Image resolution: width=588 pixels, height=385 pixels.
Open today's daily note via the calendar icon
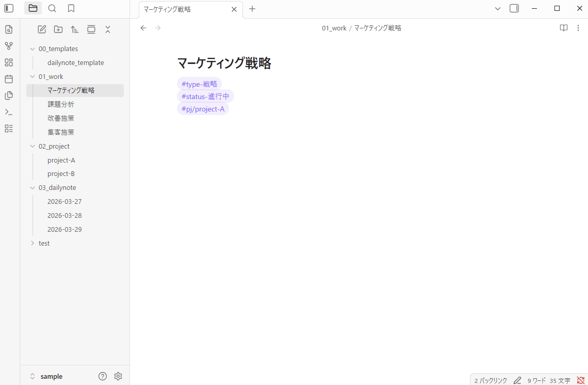pos(8,79)
